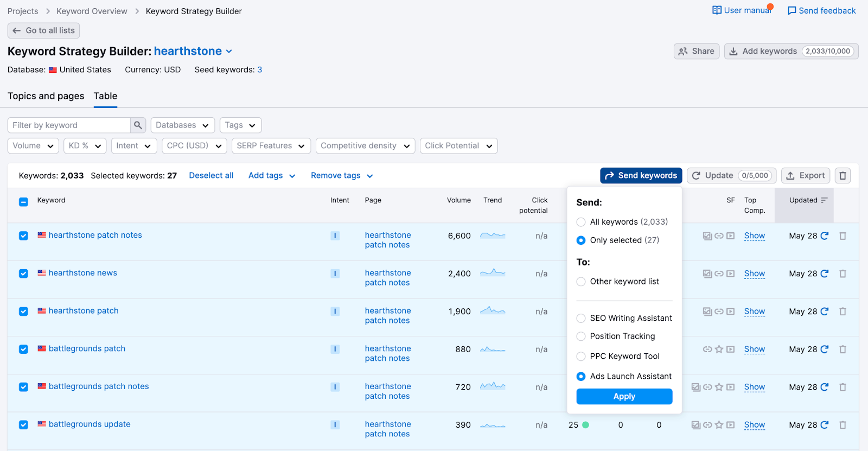Open Keyword Overview in the breadcrumb
The image size is (868, 451).
pos(92,11)
